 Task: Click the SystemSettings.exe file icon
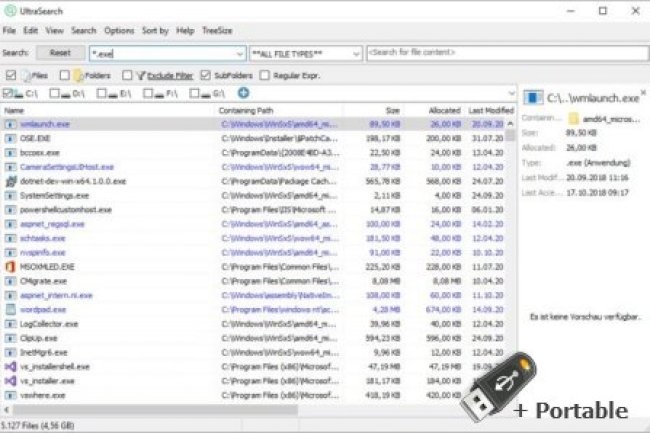pyautogui.click(x=10, y=196)
